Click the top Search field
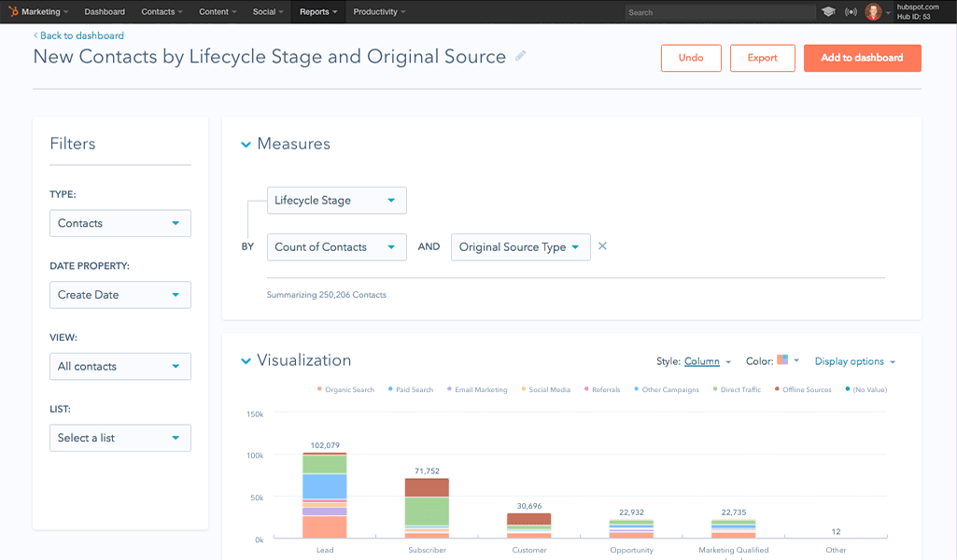 (717, 13)
